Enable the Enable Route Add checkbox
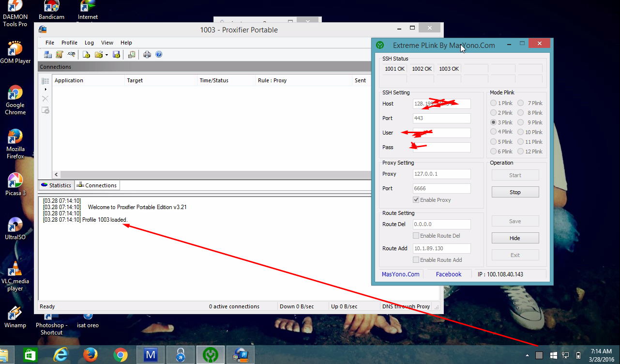620x364 pixels. [415, 259]
